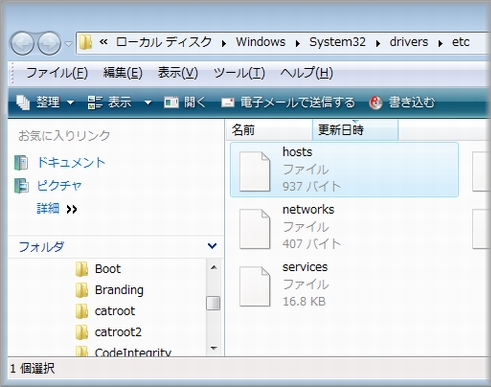Click the 937 バイト size text
This screenshot has height=387, width=491.
[x=311, y=186]
